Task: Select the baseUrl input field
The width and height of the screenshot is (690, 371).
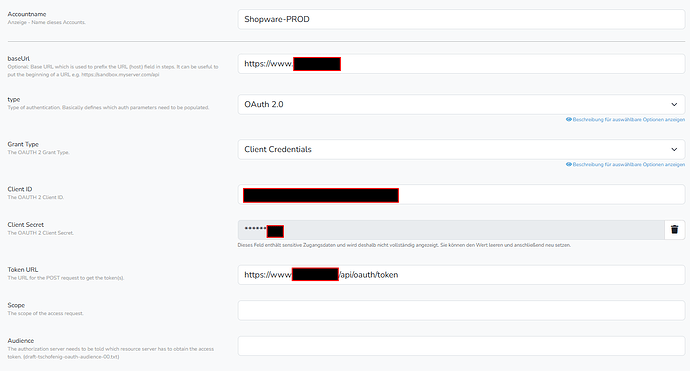Action: pyautogui.click(x=461, y=64)
